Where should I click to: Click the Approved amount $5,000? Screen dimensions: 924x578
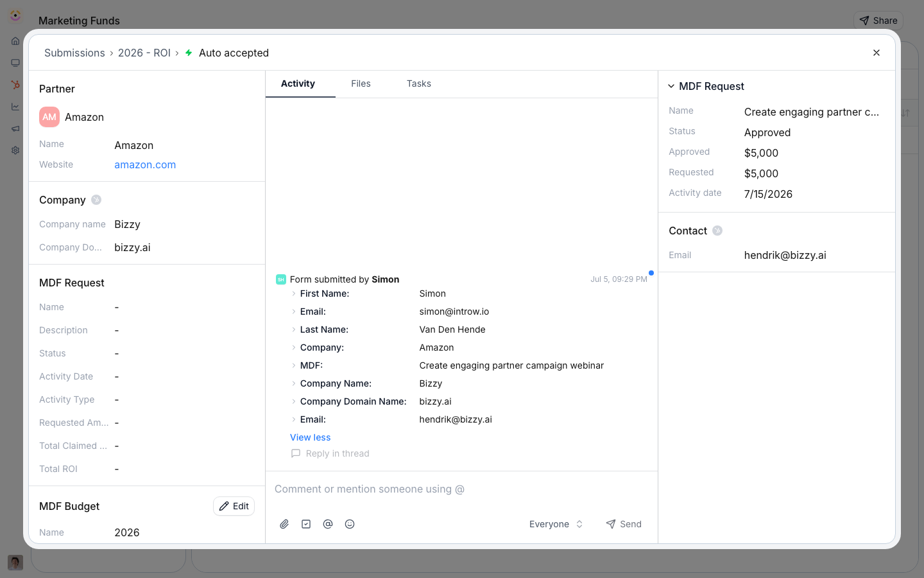pos(761,153)
